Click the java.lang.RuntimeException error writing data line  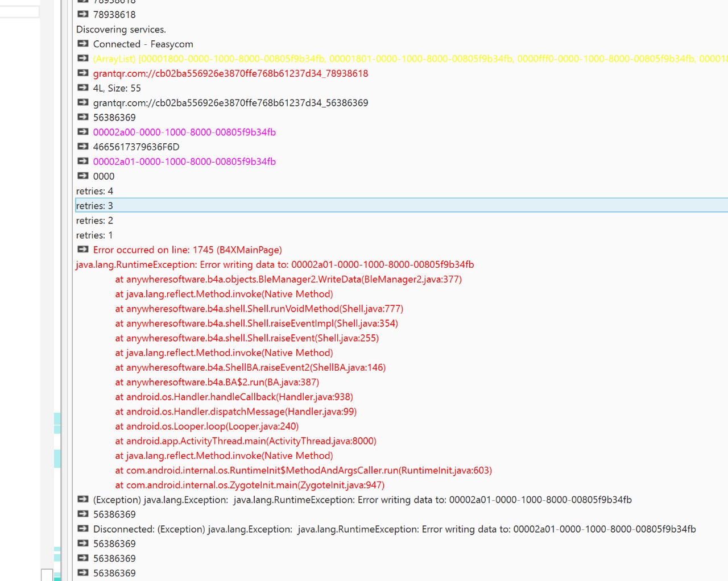pyautogui.click(x=275, y=265)
